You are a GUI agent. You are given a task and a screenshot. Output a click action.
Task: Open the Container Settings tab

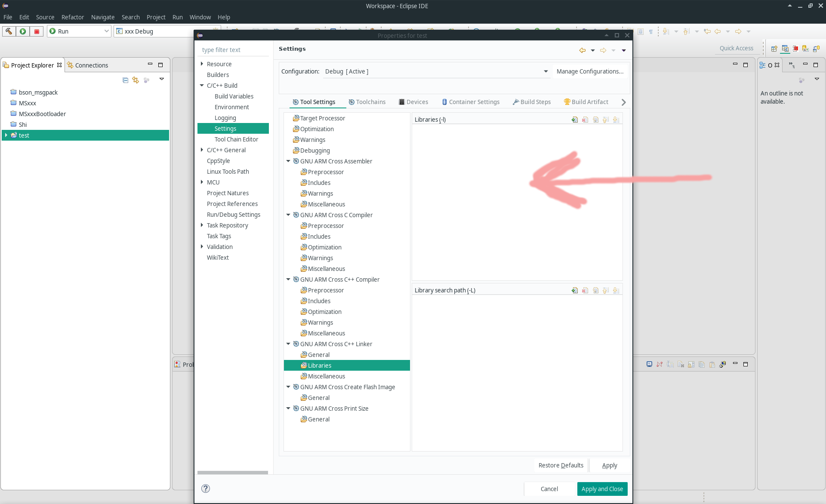coord(471,102)
